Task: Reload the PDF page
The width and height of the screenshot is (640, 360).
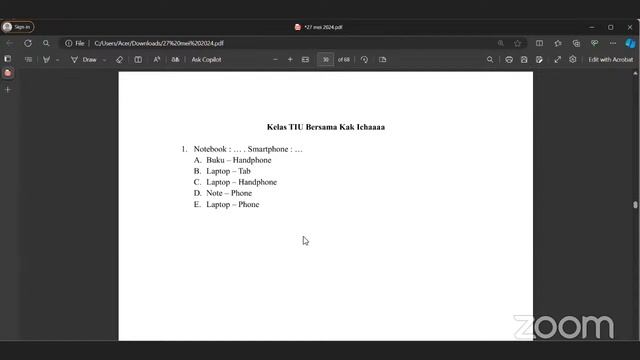Action: pos(28,43)
